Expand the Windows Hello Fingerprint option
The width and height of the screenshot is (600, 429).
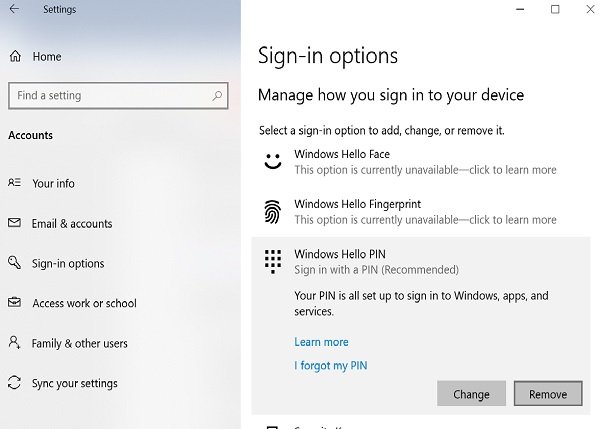[x=421, y=212]
